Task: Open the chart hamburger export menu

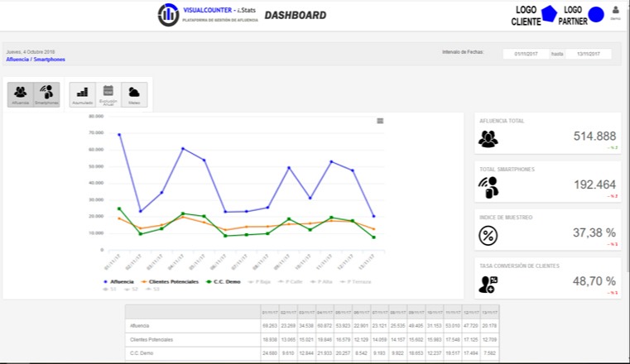Action: tap(380, 121)
